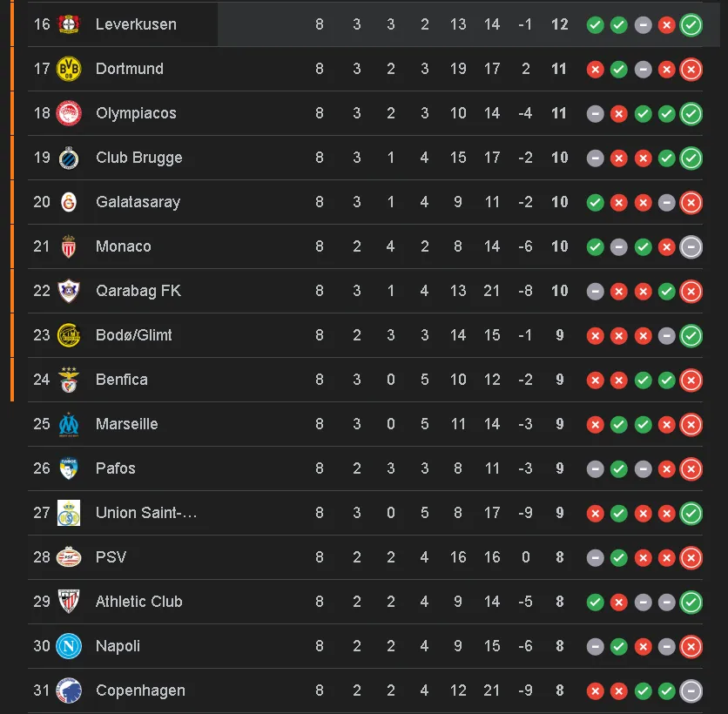Open the Pafos team page
This screenshot has width=728, height=714.
tap(113, 468)
